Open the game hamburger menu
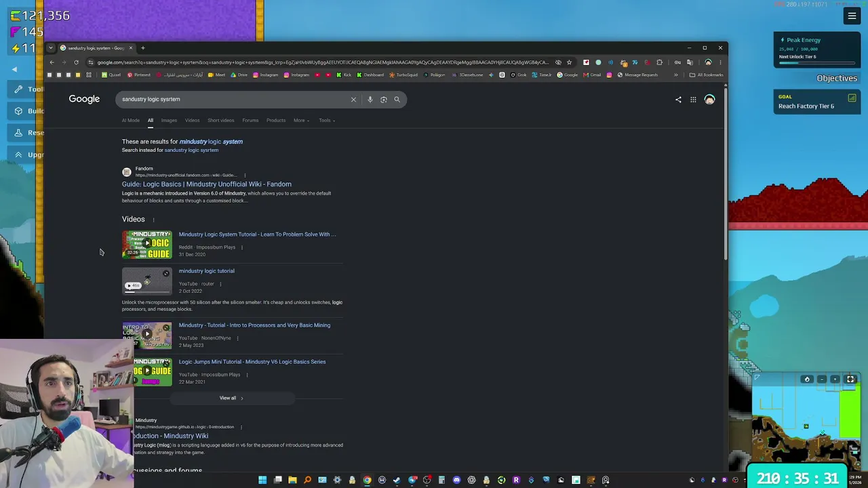The height and width of the screenshot is (488, 868). pyautogui.click(x=852, y=16)
